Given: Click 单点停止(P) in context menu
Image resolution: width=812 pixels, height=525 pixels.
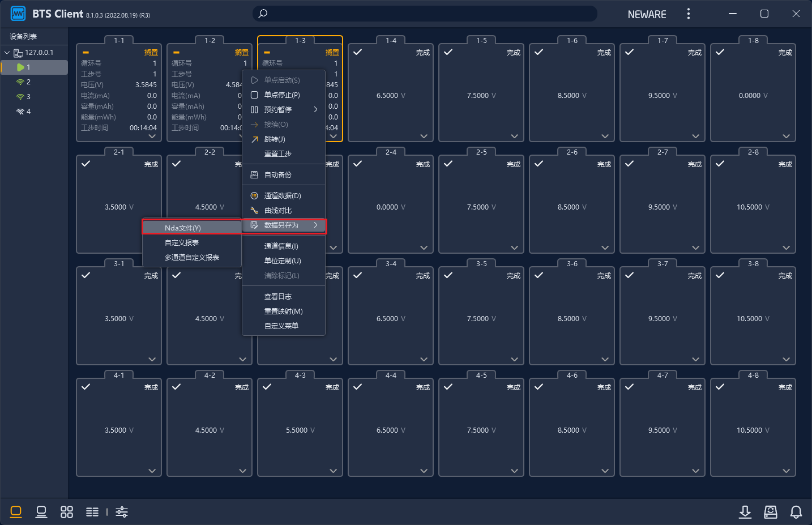Looking at the screenshot, I should pos(282,95).
